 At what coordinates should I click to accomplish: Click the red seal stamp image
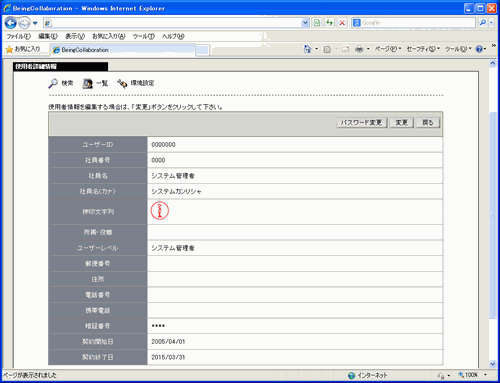point(160,211)
